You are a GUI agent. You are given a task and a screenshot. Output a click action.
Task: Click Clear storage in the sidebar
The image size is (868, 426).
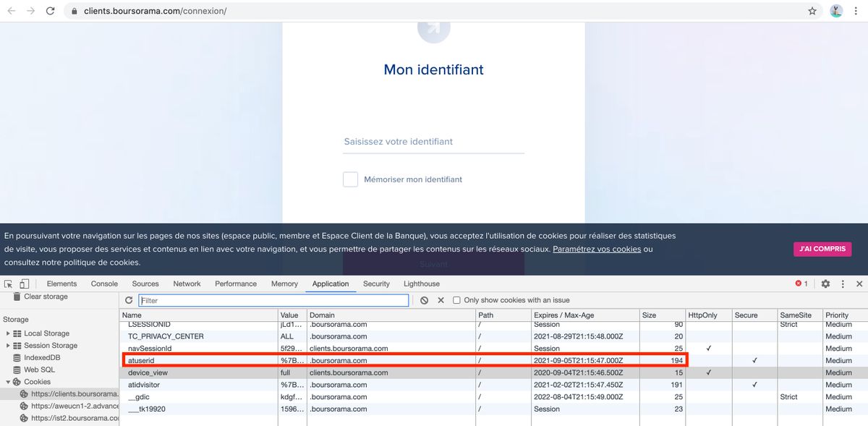[46, 297]
